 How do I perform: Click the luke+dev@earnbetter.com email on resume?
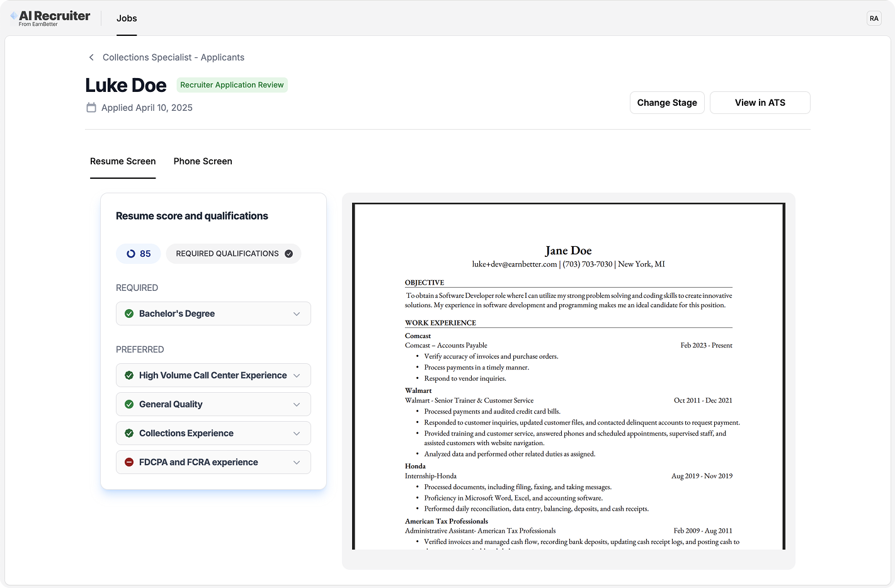[515, 264]
